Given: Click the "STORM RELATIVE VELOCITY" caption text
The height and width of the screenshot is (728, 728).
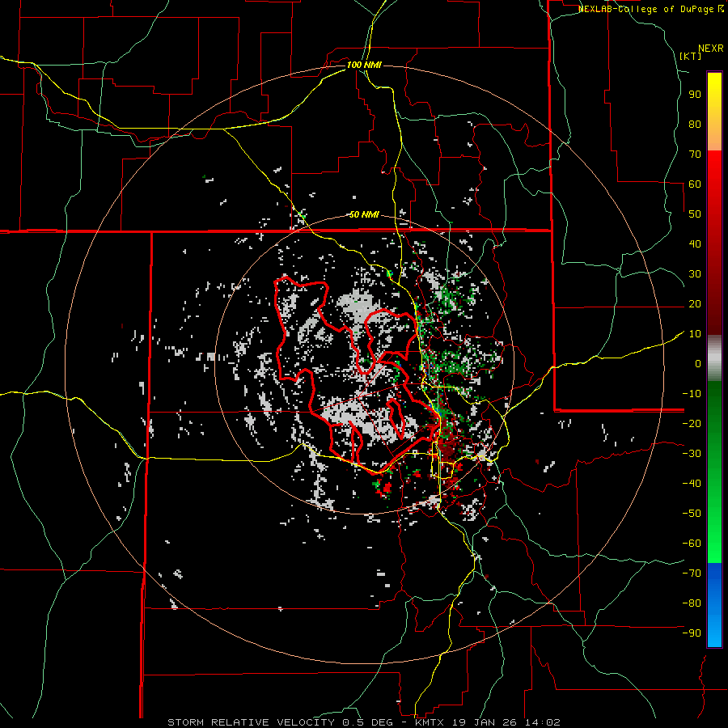Looking at the screenshot, I should [253, 722].
